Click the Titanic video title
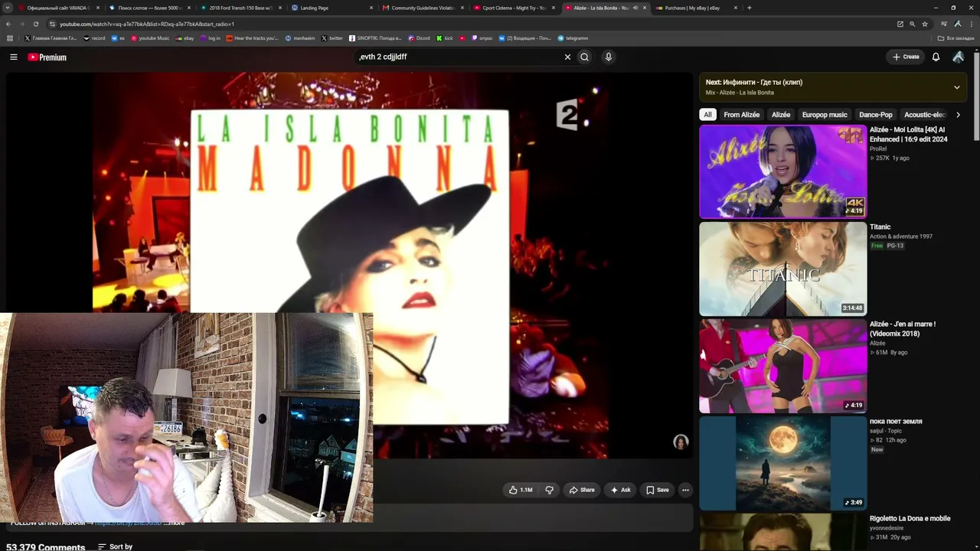Image resolution: width=980 pixels, height=551 pixels. [880, 227]
